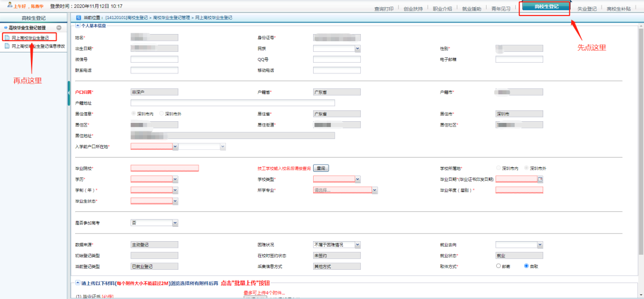
Task: Click the scrollbar down arrow
Action: tap(640, 295)
